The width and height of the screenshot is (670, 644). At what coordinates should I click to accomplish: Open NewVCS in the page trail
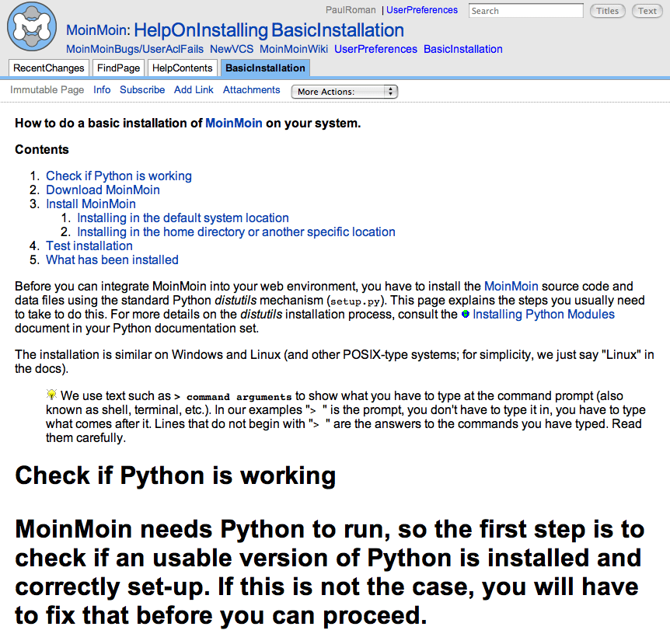tap(232, 49)
